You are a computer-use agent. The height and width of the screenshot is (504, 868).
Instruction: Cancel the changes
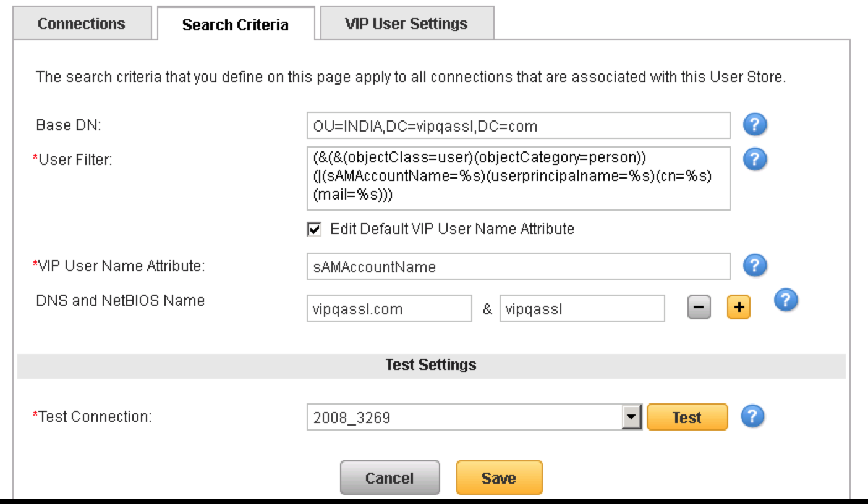[x=389, y=477]
